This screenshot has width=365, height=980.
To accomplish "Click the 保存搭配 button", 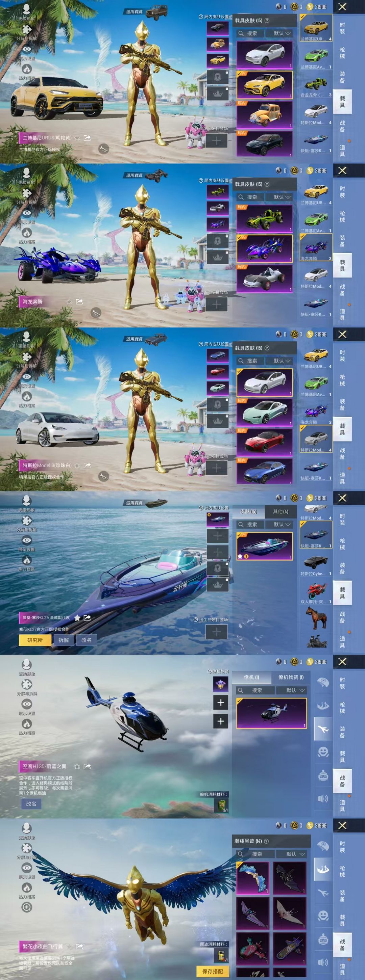I will click(x=213, y=971).
